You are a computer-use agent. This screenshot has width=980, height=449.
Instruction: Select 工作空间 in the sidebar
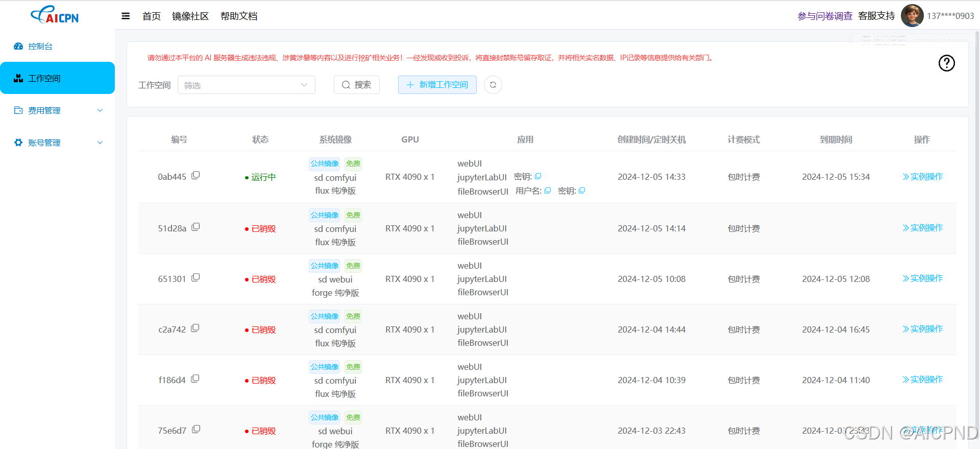pos(57,78)
